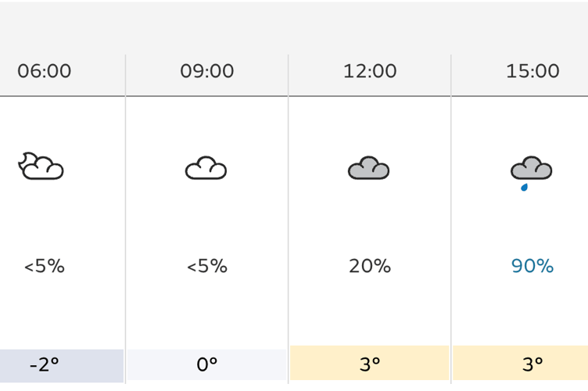Viewport: 588px width, 391px height.
Task: Click the rain cloud icon at 15:00
Action: pyautogui.click(x=532, y=173)
